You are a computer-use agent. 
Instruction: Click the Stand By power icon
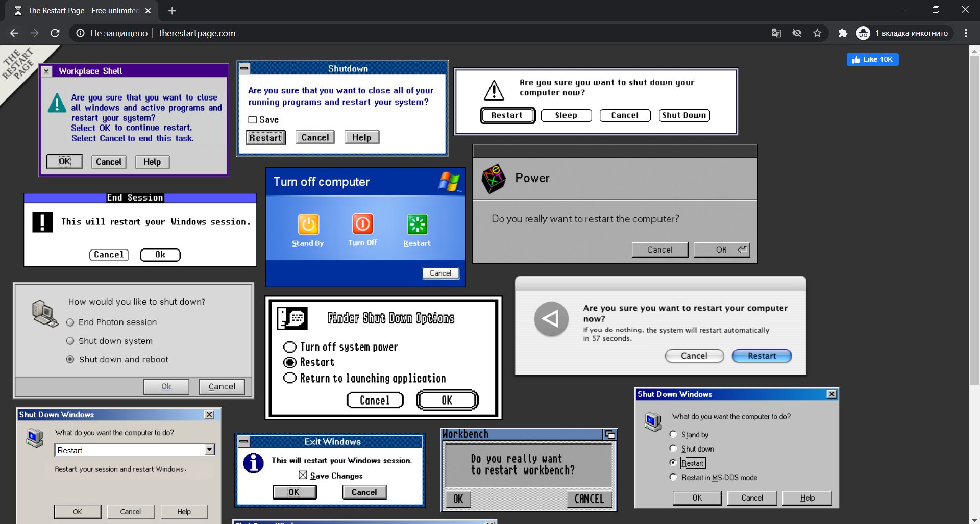(308, 224)
